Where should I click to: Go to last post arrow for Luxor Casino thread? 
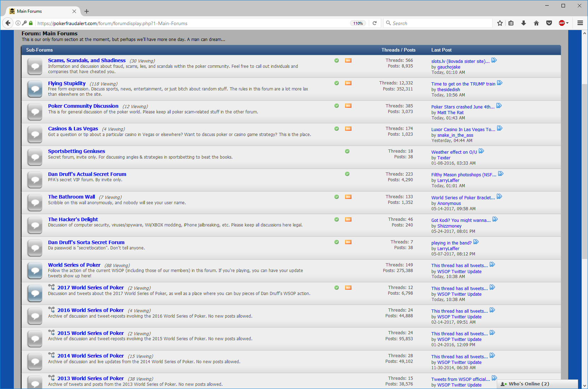(500, 129)
